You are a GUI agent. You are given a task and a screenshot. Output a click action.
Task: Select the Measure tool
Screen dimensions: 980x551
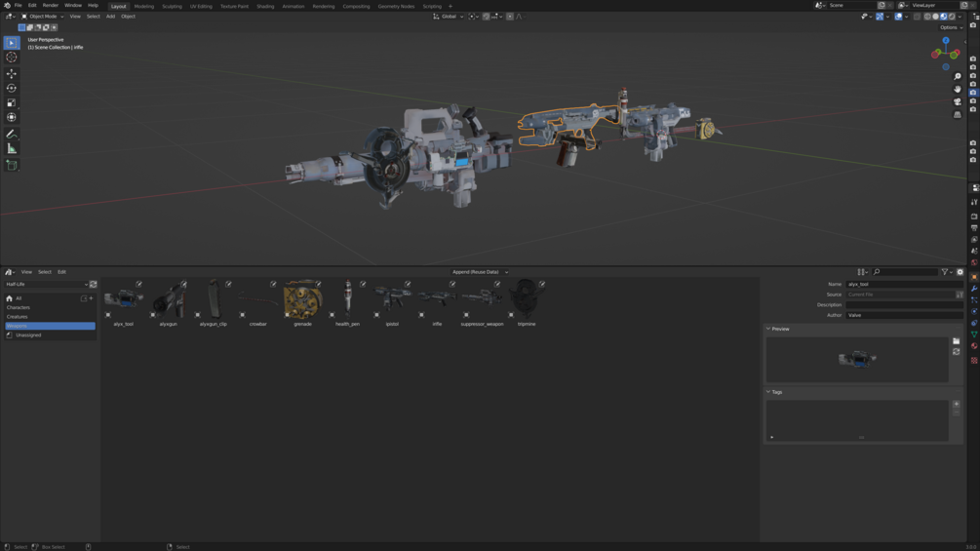(12, 148)
